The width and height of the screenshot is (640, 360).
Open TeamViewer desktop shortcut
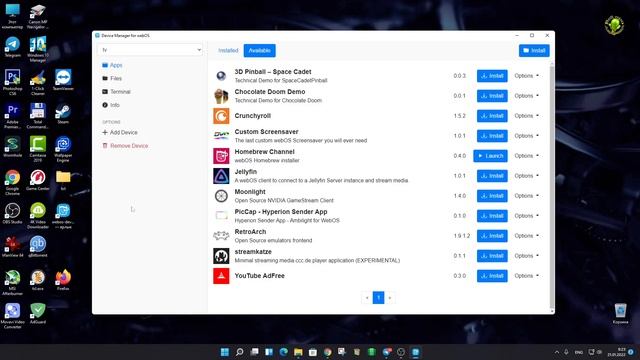click(63, 80)
